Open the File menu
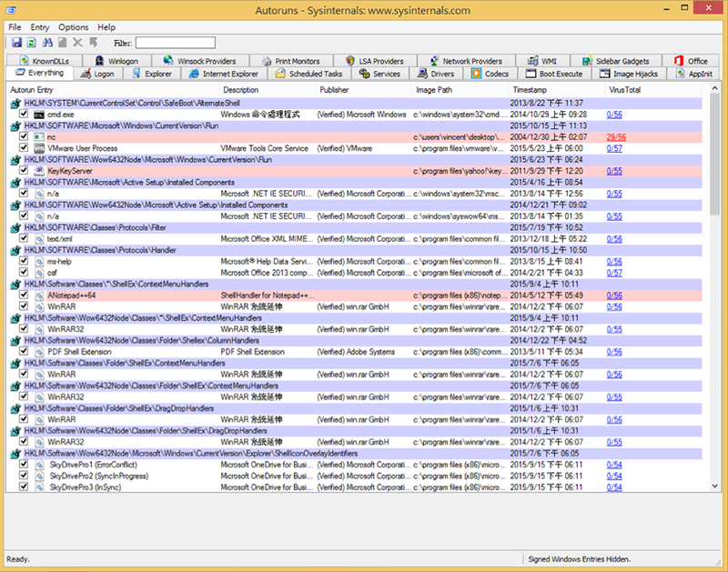 (15, 27)
